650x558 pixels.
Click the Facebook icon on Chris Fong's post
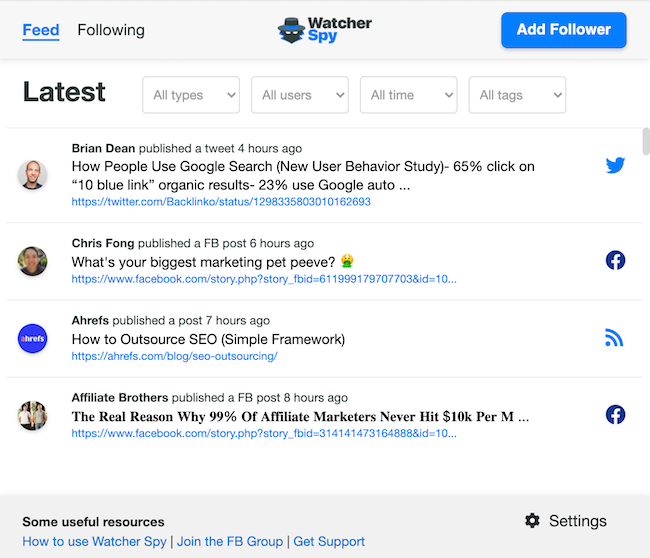615,260
